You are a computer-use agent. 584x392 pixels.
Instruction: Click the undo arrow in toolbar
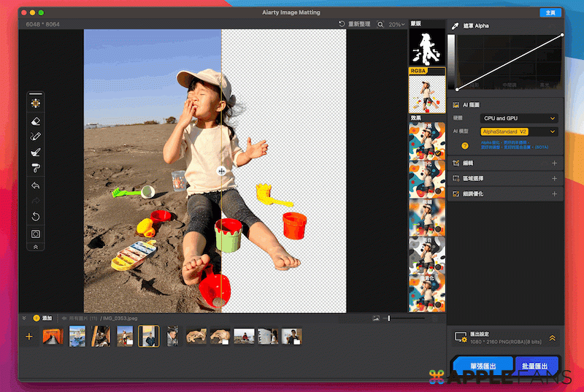36,185
